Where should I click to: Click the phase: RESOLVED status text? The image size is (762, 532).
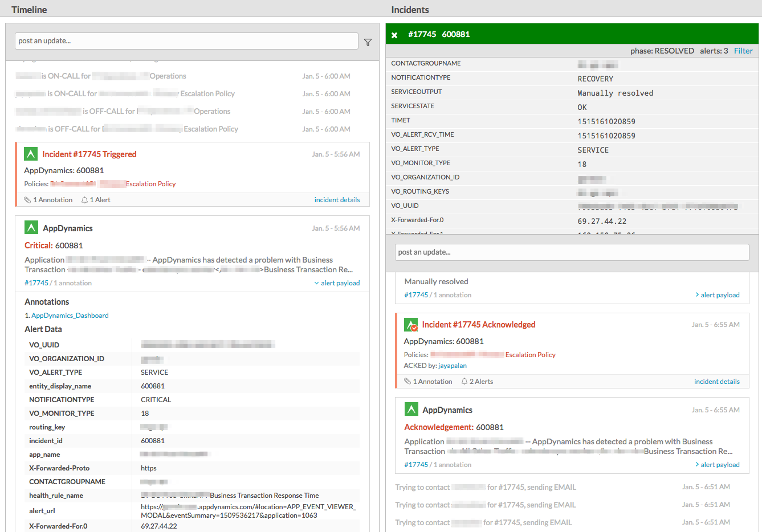click(662, 51)
